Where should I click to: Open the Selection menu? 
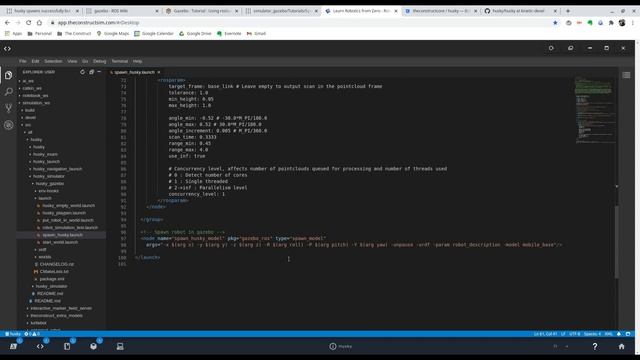(x=53, y=61)
